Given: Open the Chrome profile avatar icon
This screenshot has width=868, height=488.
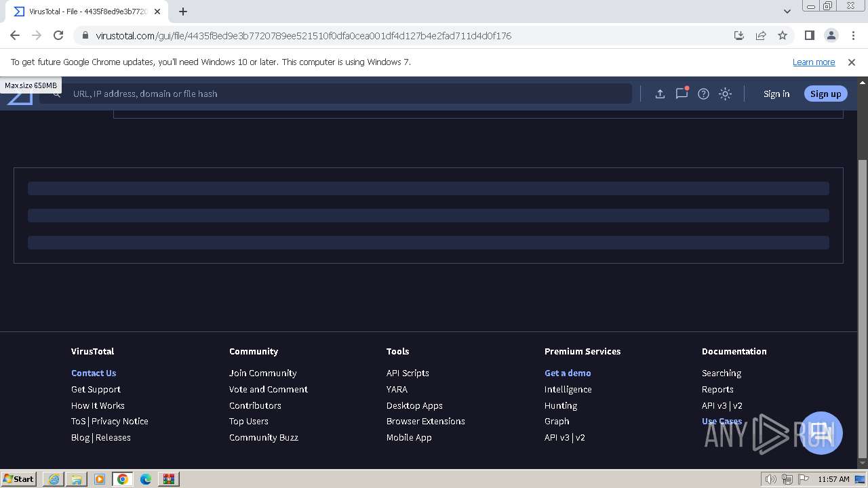Looking at the screenshot, I should point(831,35).
